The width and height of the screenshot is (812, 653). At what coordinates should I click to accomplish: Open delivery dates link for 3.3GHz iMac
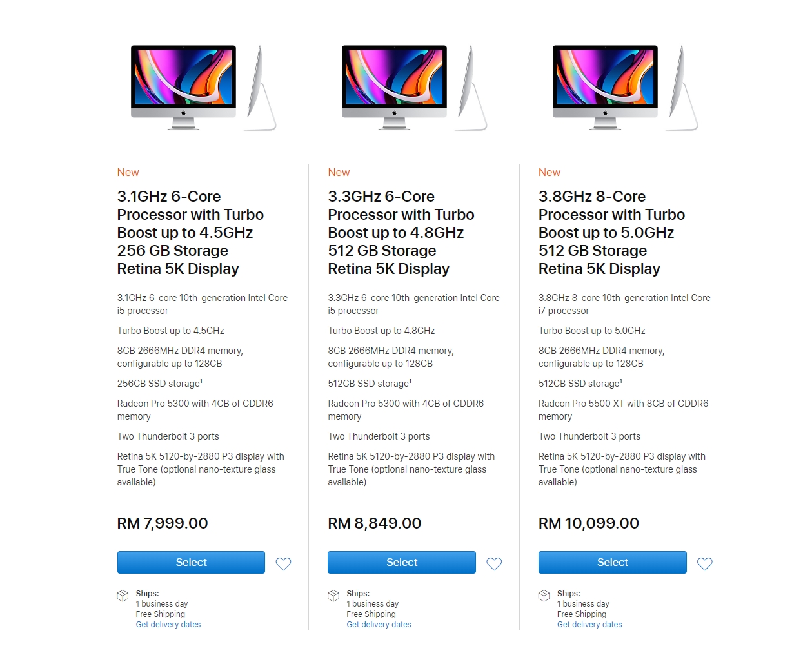click(x=379, y=625)
